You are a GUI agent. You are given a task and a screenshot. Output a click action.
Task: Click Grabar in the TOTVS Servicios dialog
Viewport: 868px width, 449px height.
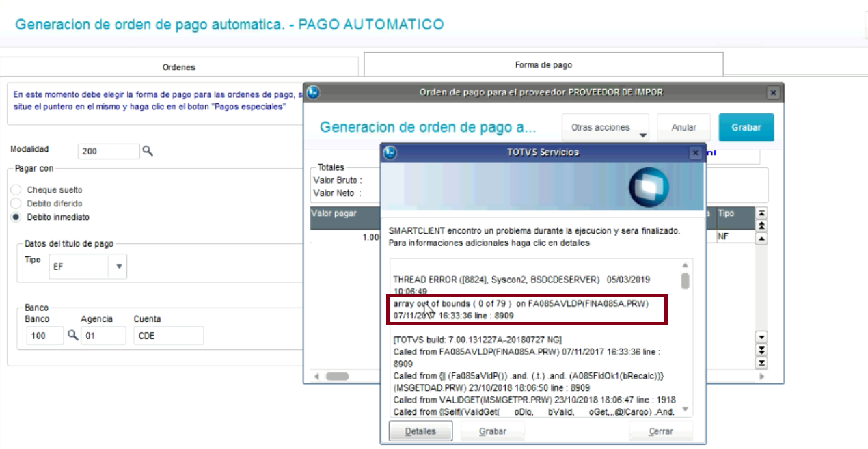pos(493,431)
